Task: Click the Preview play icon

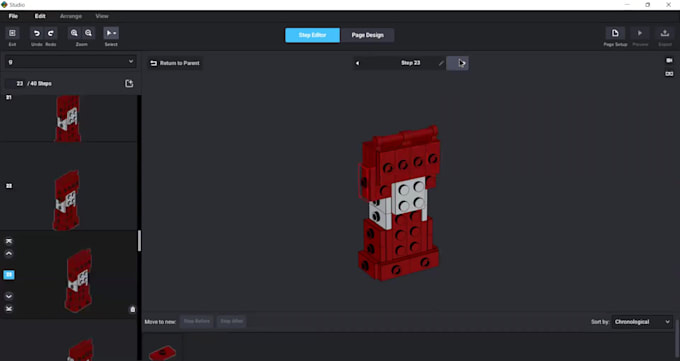Action: [x=640, y=33]
